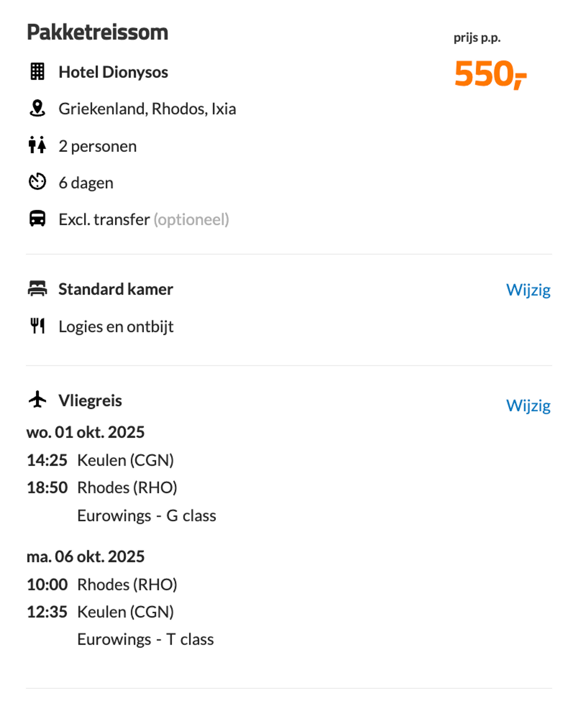Click the Pakketreissom heading
The width and height of the screenshot is (588, 703).
pos(97,32)
